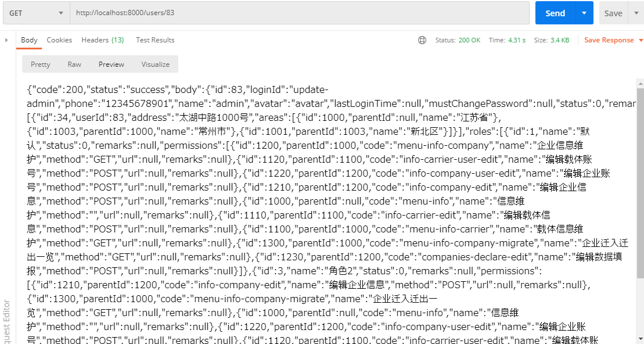Go to the Test Results tab
The image size is (644, 344).
tap(155, 40)
